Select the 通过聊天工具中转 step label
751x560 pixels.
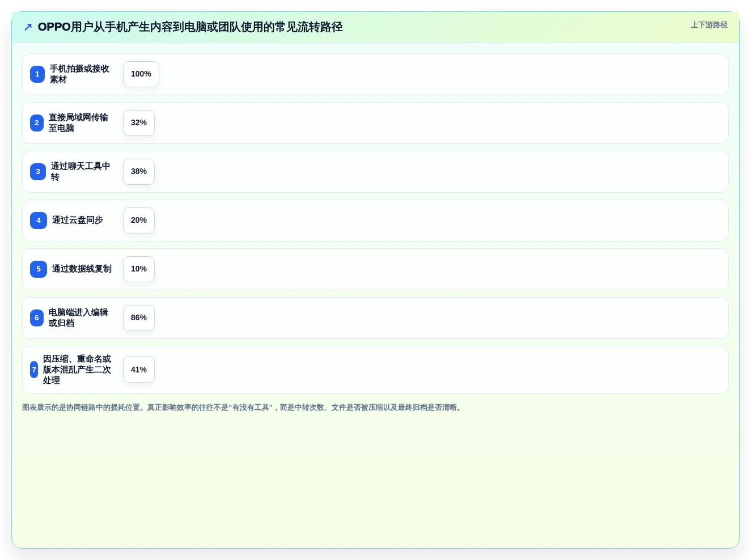pos(80,172)
